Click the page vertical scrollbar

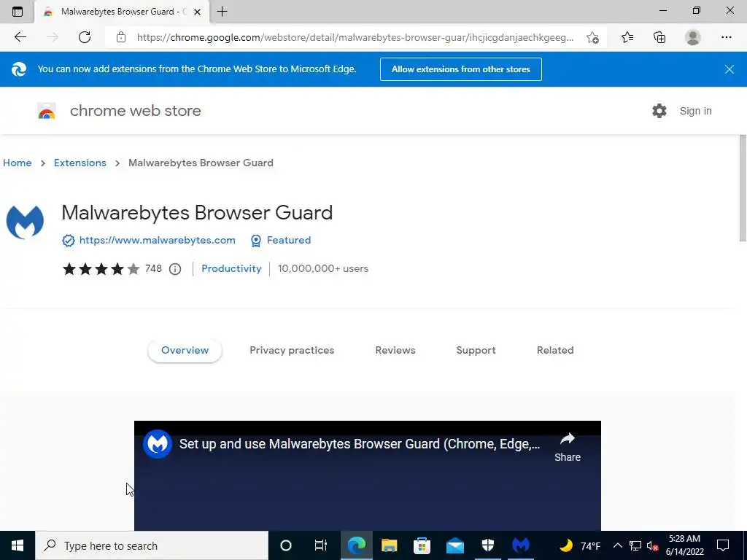tap(743, 188)
